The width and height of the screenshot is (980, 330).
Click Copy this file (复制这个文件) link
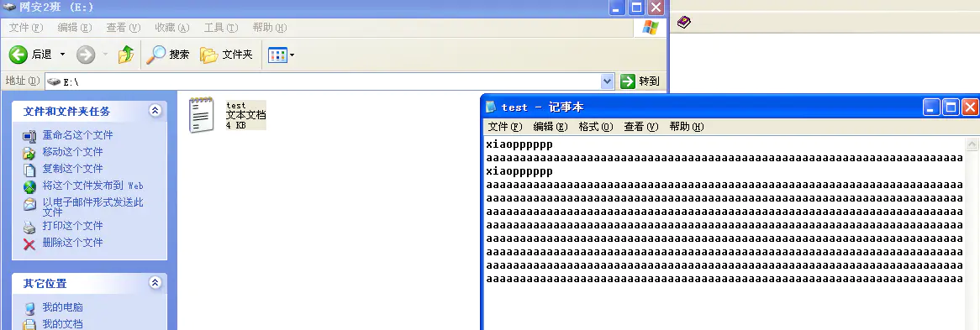coord(72,169)
